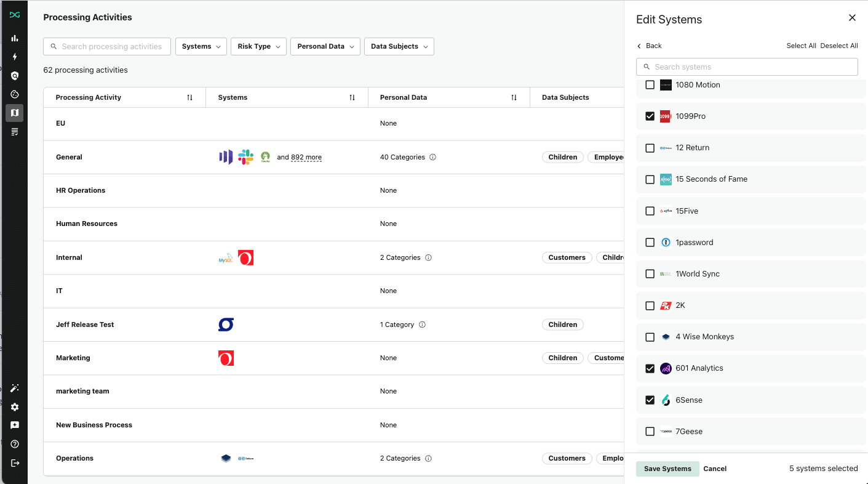The width and height of the screenshot is (868, 484).
Task: Go Back in Edit Systems panel
Action: [649, 46]
